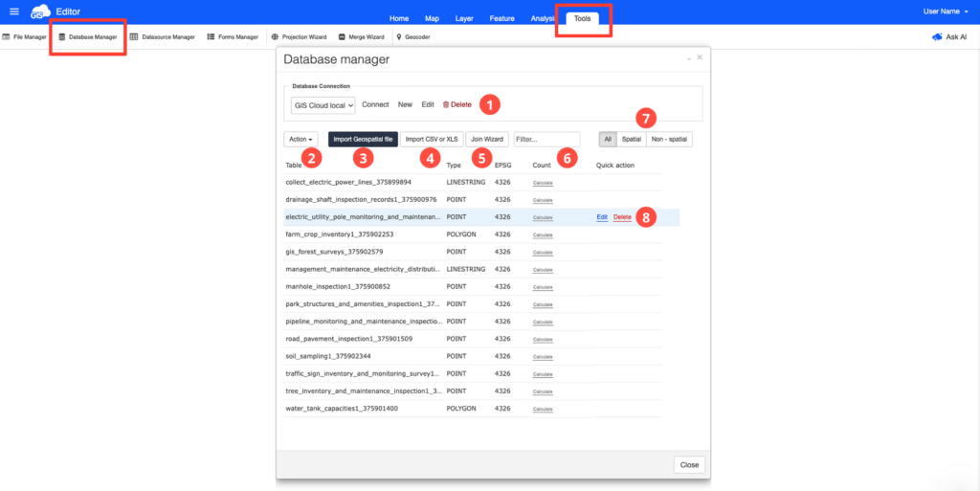Expand the GIS Cloud local connection dropdown
This screenshot has height=491, width=980.
323,105
